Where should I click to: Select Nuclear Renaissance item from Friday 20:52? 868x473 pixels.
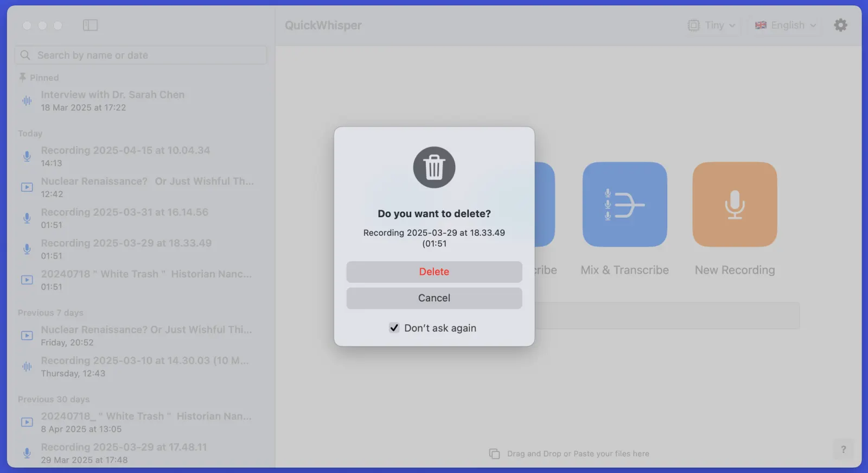click(141, 336)
